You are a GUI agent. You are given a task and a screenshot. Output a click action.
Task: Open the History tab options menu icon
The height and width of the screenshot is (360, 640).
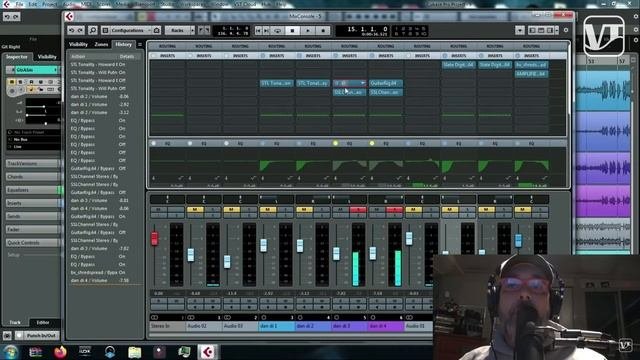pos(140,44)
